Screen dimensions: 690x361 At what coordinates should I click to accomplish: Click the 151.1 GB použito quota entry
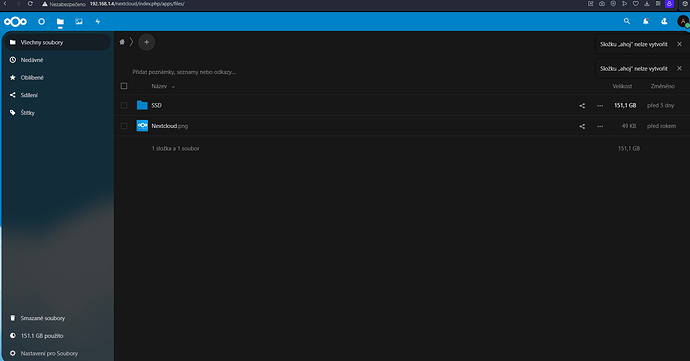57,335
